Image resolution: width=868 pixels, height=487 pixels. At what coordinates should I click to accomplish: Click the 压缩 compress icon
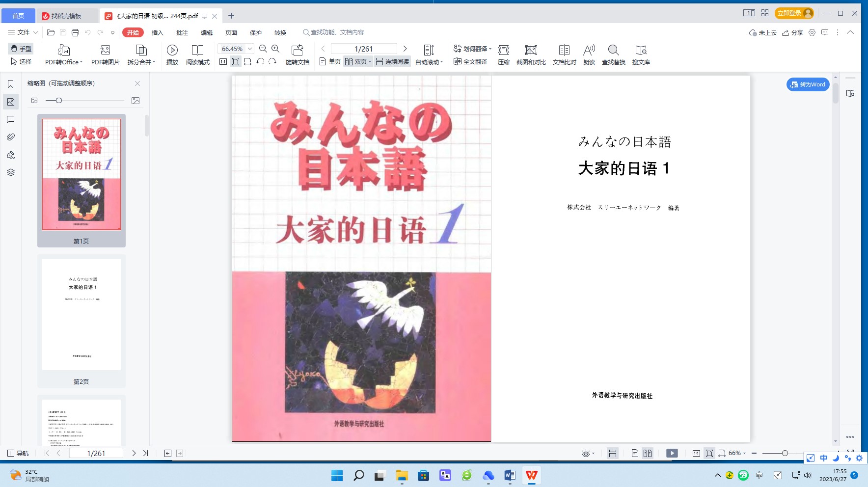(x=503, y=51)
